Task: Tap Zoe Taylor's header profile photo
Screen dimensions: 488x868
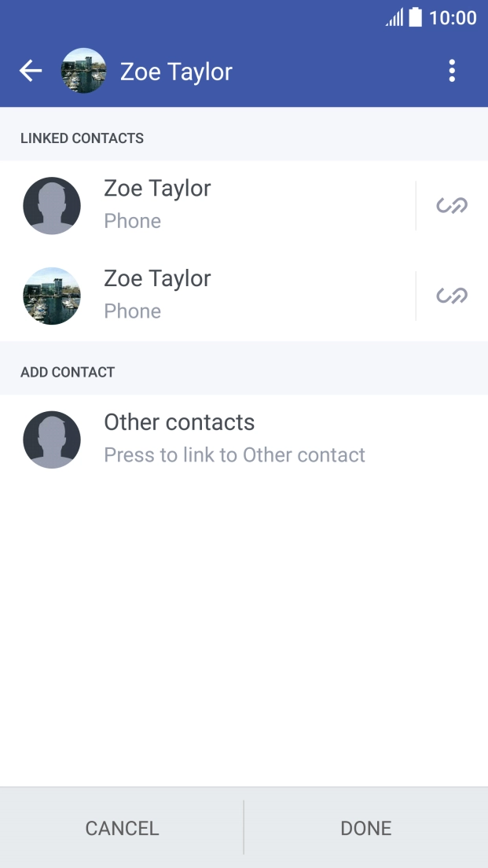Action: 84,72
